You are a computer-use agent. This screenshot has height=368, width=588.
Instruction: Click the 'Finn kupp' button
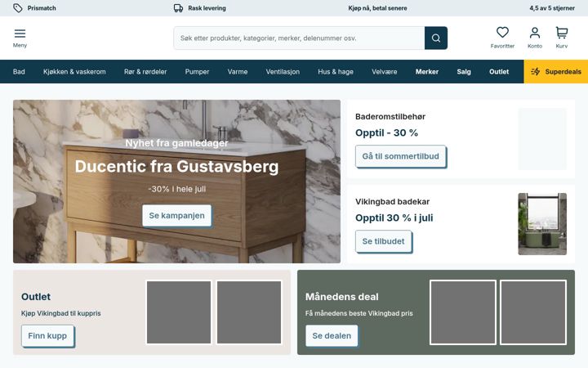(x=47, y=336)
